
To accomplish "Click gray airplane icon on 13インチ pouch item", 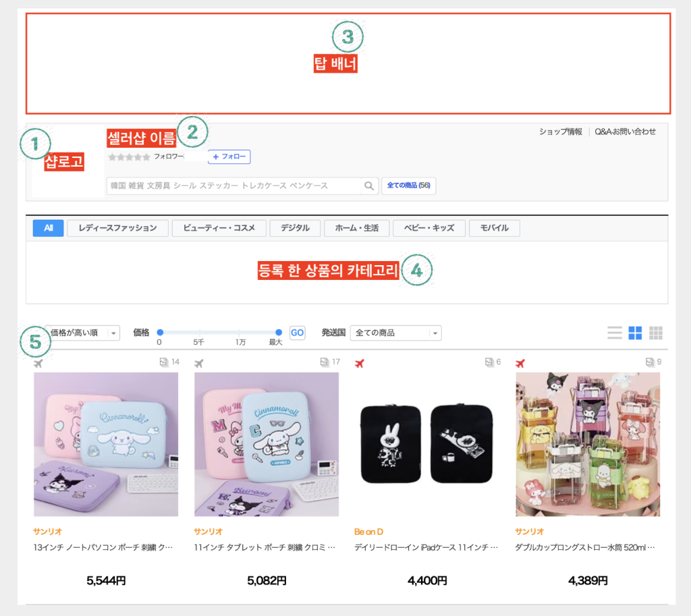I will [x=38, y=364].
